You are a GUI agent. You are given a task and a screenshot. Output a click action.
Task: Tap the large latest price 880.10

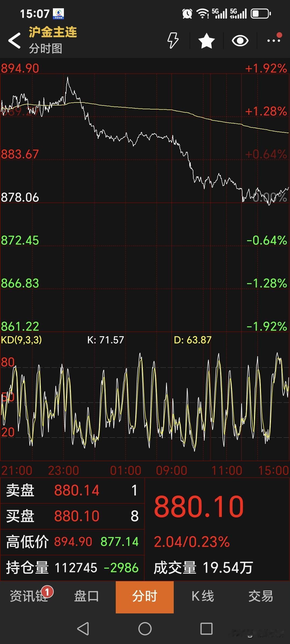point(199,507)
